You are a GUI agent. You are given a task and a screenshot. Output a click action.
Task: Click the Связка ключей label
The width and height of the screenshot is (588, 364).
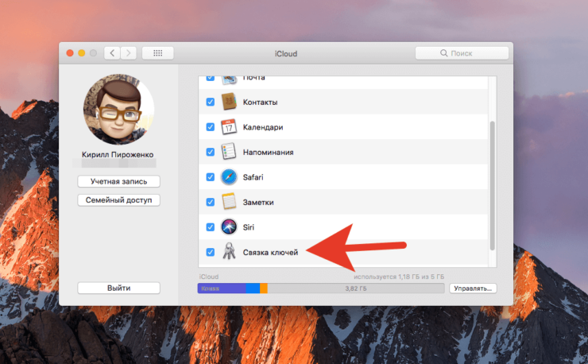[270, 252]
